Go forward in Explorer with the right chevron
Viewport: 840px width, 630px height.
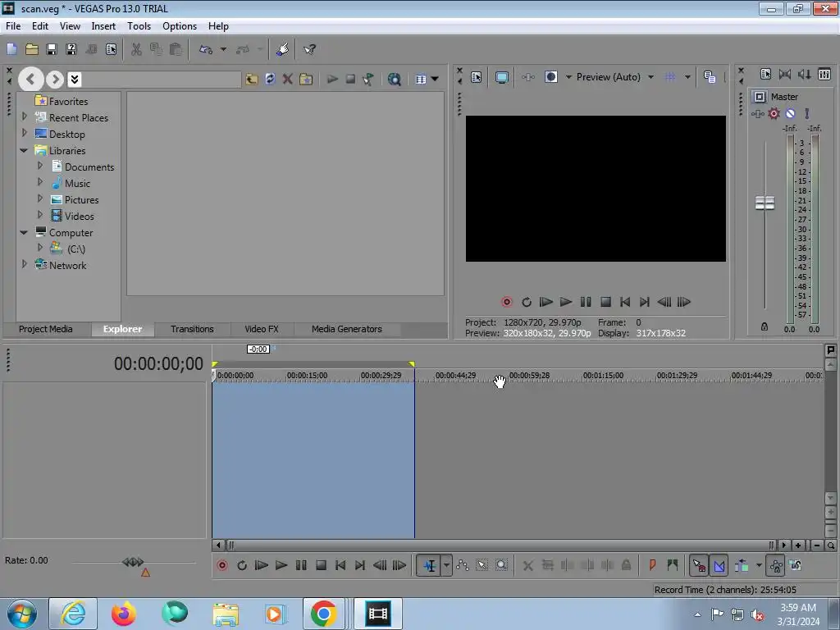[55, 80]
